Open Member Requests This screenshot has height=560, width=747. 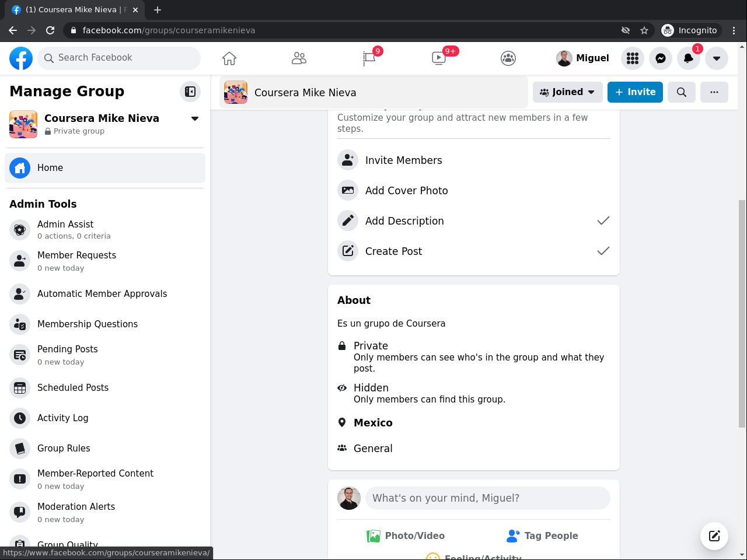[x=105, y=261]
